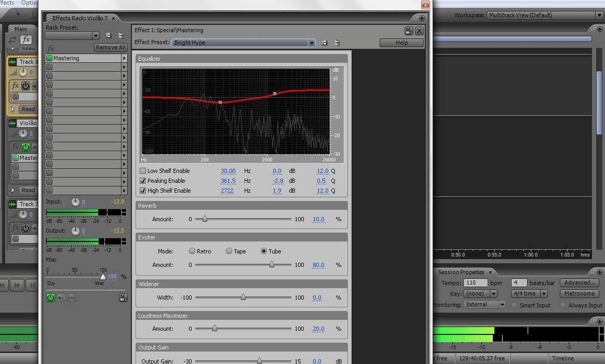
Task: Select the Main panel tab
Action: 21,29
